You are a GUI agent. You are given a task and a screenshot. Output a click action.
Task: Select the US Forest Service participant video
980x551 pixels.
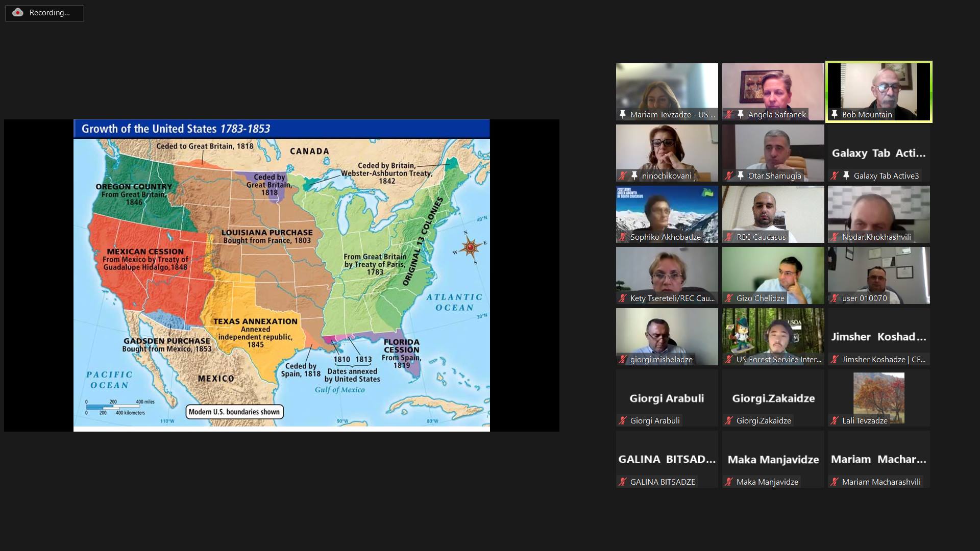(x=773, y=334)
